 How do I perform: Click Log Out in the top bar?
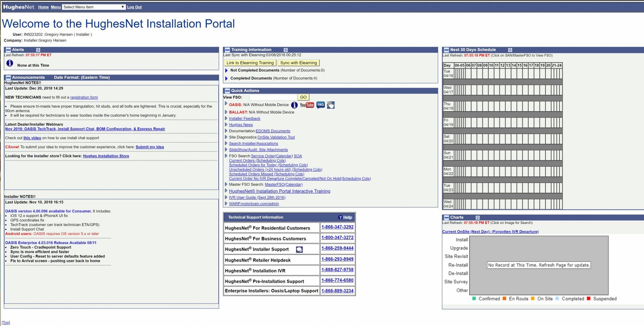[134, 7]
